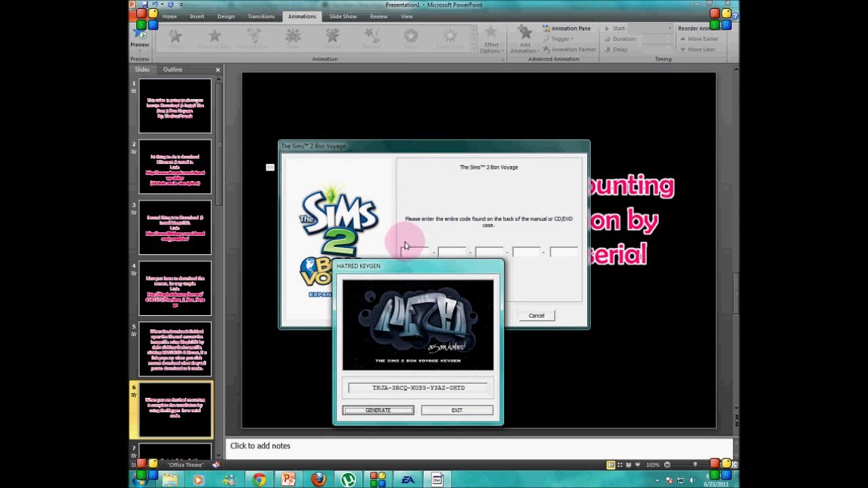Click the animation tag marker on slide
The image size is (868, 488).
tap(270, 167)
